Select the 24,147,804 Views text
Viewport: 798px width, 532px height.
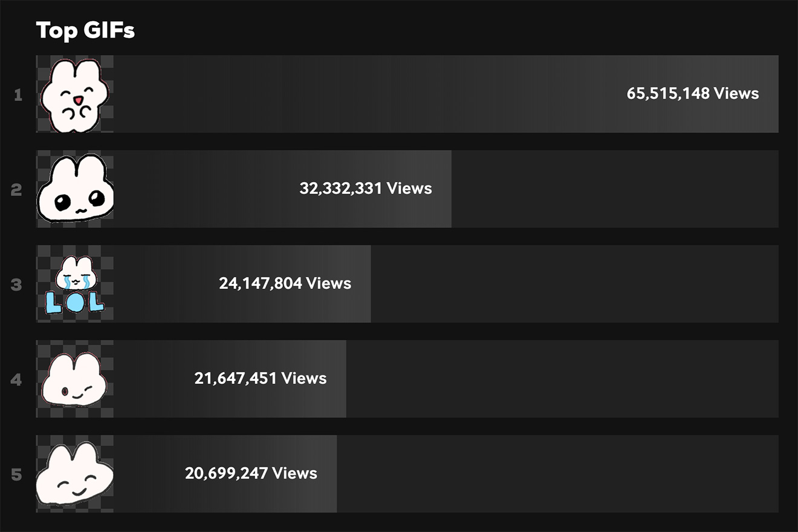point(285,284)
